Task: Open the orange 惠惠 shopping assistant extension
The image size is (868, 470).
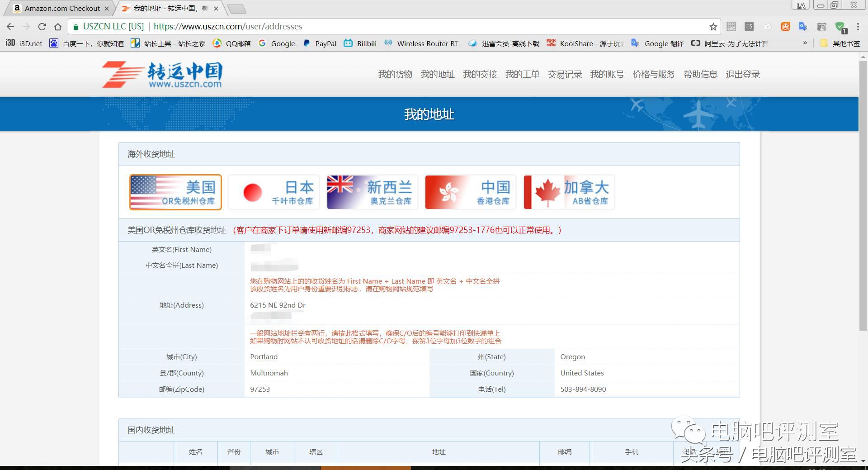Action: (785, 27)
